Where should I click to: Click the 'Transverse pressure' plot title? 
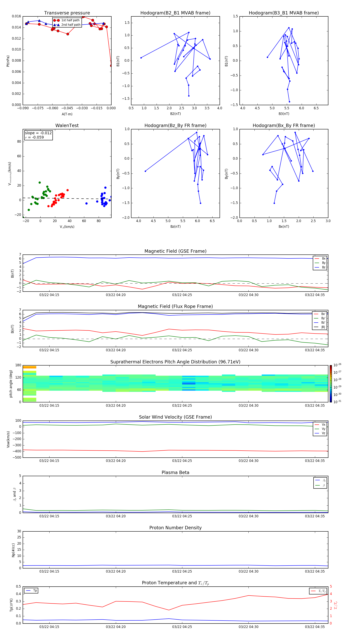[67, 13]
